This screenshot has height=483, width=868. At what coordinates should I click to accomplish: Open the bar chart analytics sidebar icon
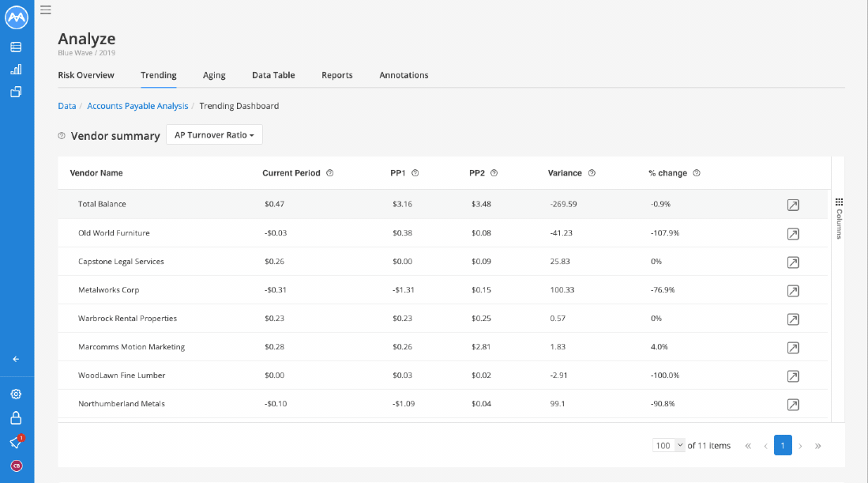[x=16, y=70]
